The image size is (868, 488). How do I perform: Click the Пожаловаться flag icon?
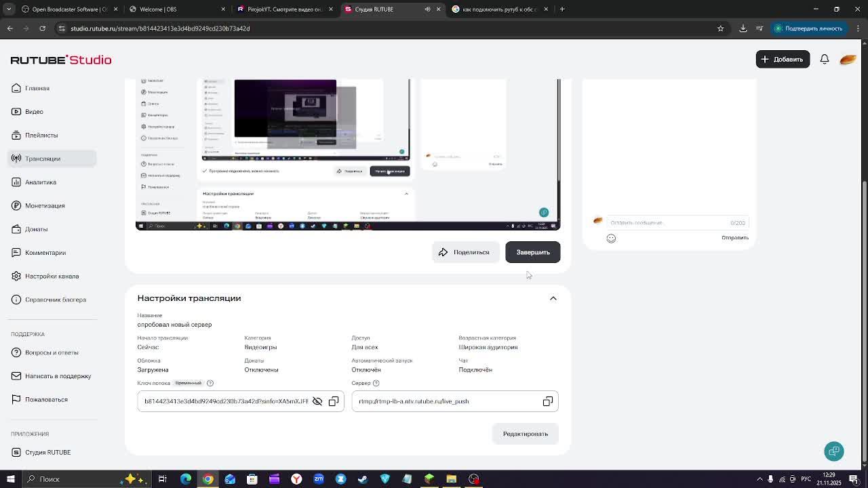click(16, 399)
